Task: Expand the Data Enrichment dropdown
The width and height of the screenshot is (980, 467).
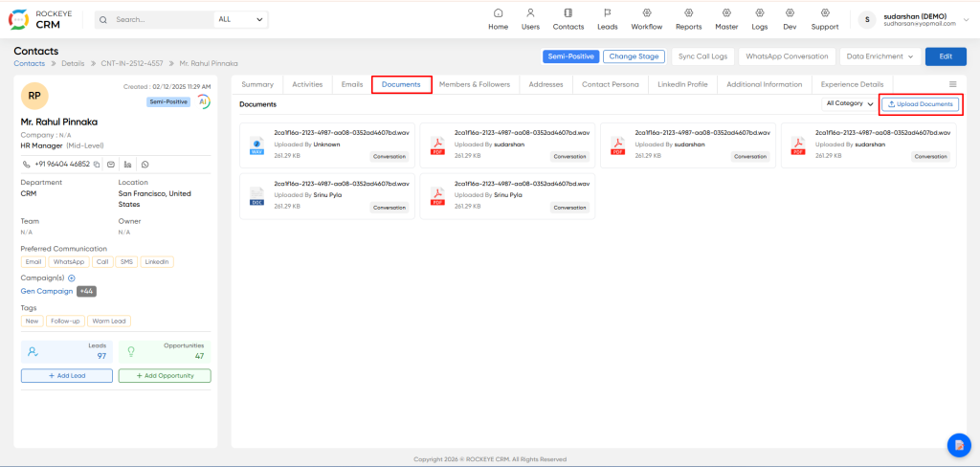Action: coord(880,56)
